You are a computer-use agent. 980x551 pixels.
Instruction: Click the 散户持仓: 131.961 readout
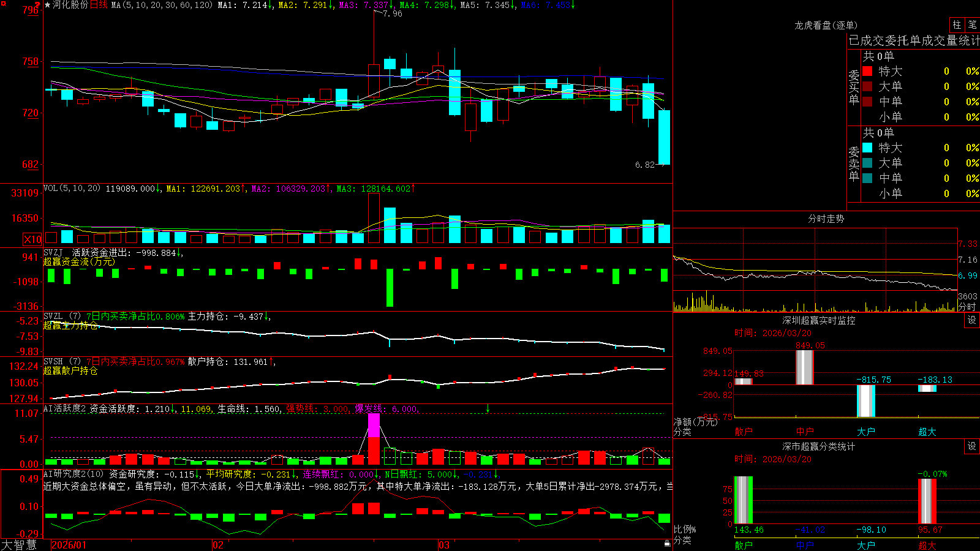coord(230,362)
